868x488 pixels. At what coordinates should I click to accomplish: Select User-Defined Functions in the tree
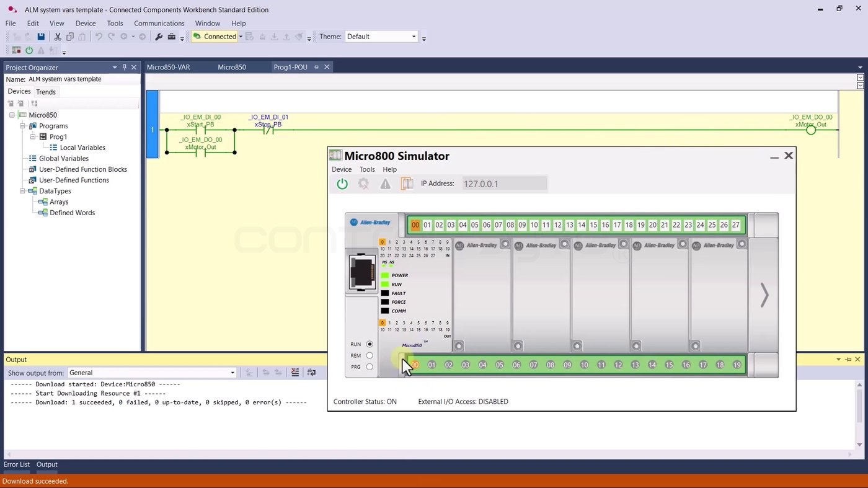pos(74,180)
